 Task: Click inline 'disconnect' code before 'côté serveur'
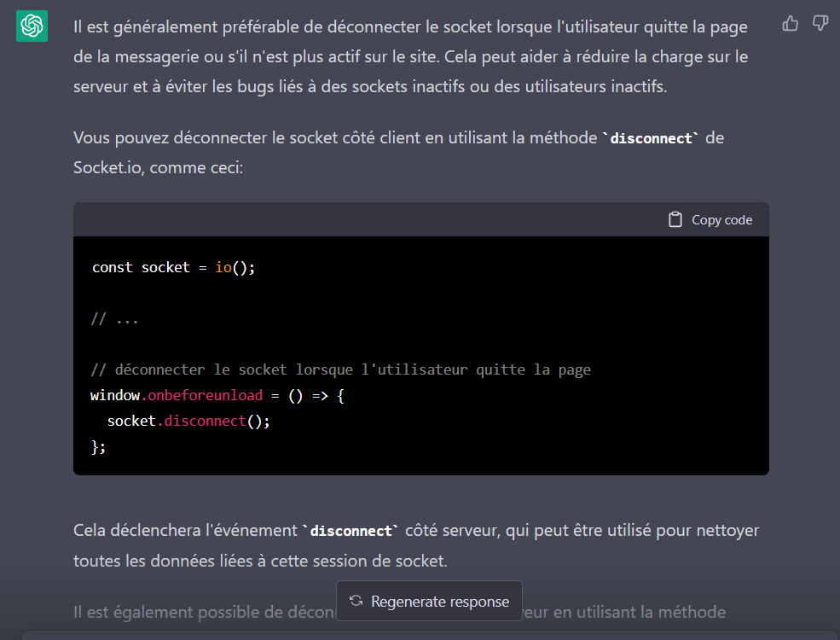click(350, 531)
